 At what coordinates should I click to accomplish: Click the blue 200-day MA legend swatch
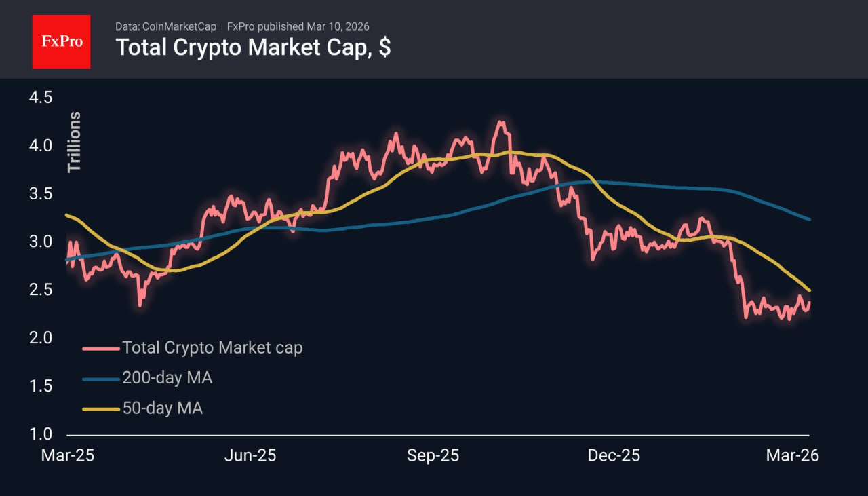click(101, 379)
